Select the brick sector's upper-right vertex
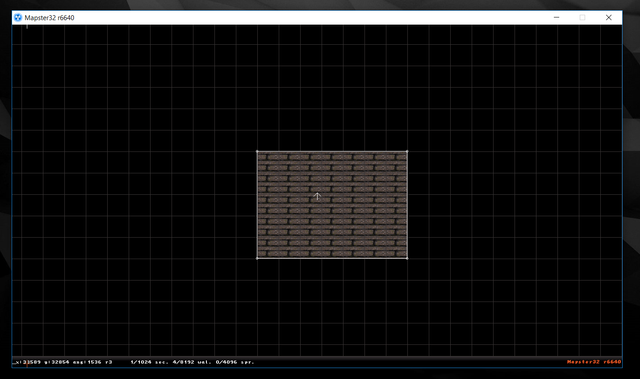Image resolution: width=640 pixels, height=379 pixels. 407,151
